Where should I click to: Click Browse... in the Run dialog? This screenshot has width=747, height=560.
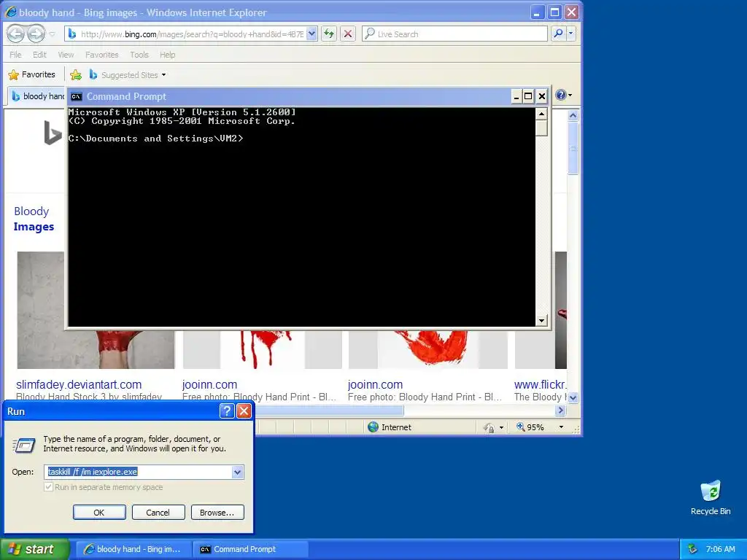point(217,513)
